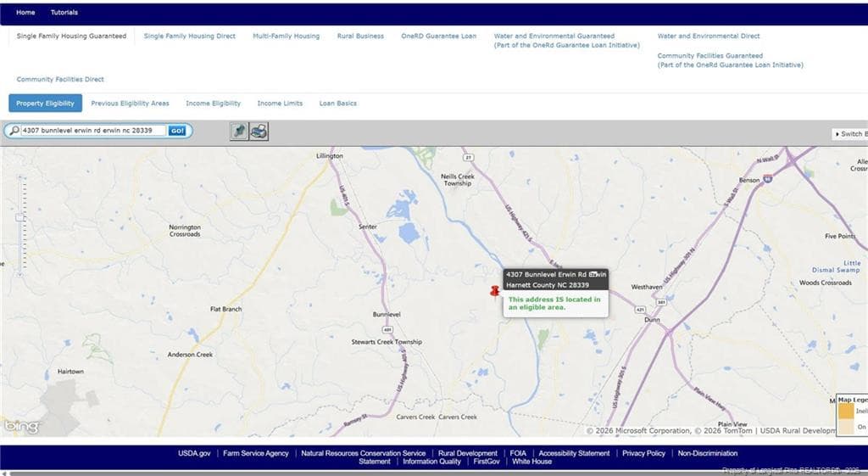Click the interstate shield near Benson

768,178
